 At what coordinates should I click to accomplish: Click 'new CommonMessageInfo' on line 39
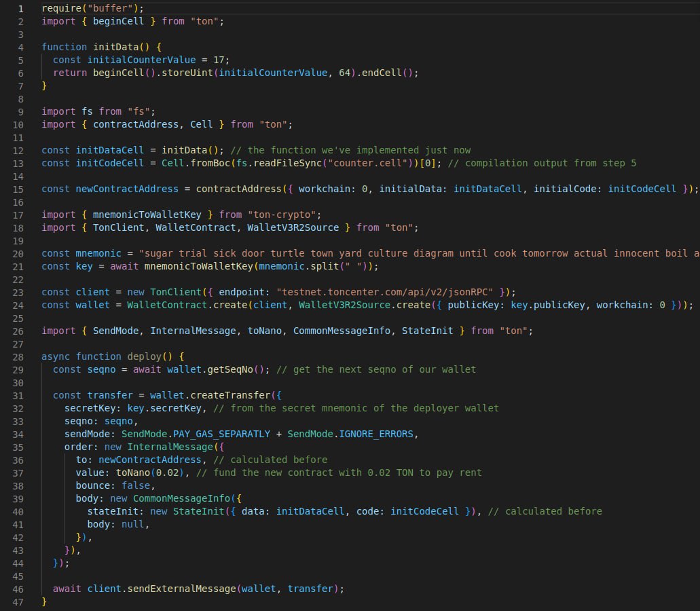(170, 499)
